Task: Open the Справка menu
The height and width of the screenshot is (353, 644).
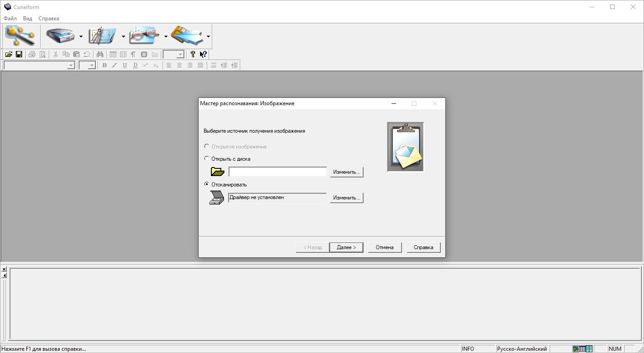Action: [x=49, y=19]
